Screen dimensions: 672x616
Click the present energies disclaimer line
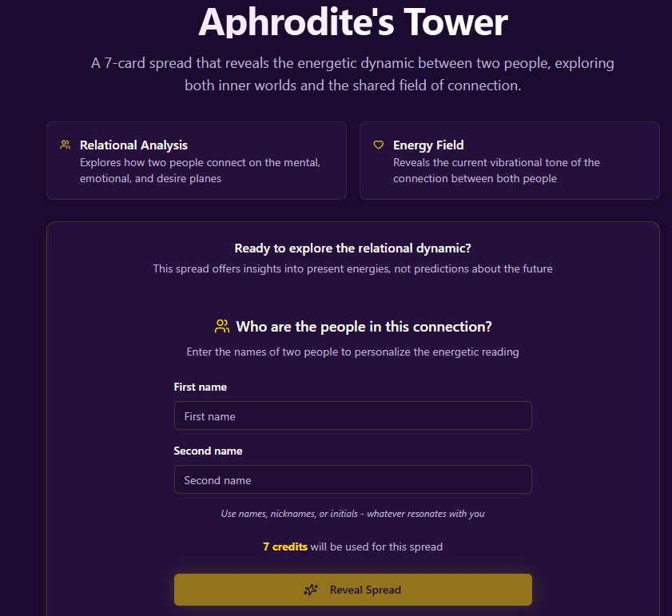pos(352,269)
